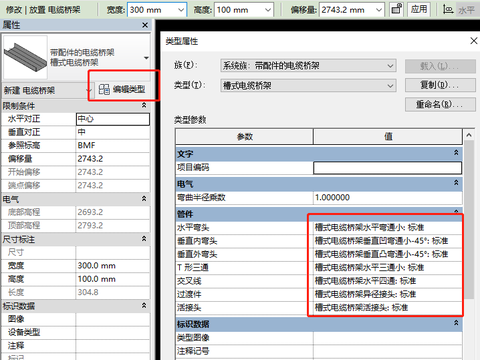The image size is (480, 360).
Task: Collapse the 标识数据 section in Properties palette
Action: click(x=144, y=305)
